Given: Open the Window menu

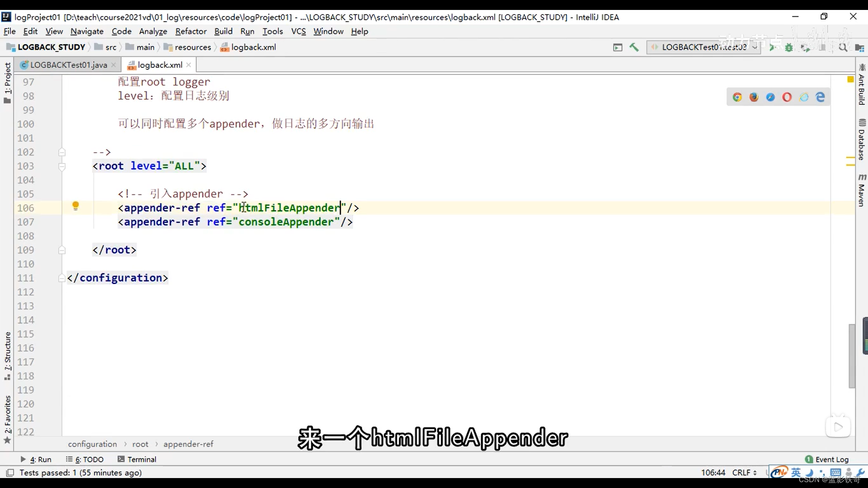Looking at the screenshot, I should tap(328, 31).
